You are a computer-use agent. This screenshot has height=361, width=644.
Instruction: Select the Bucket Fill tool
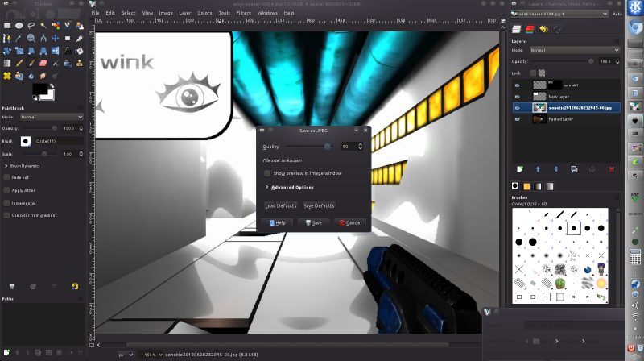point(79,51)
